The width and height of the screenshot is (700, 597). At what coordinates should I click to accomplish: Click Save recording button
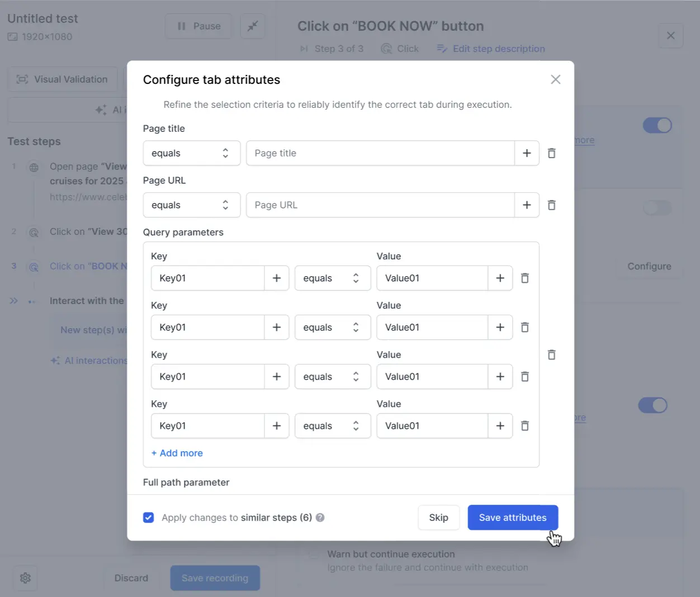[215, 578]
